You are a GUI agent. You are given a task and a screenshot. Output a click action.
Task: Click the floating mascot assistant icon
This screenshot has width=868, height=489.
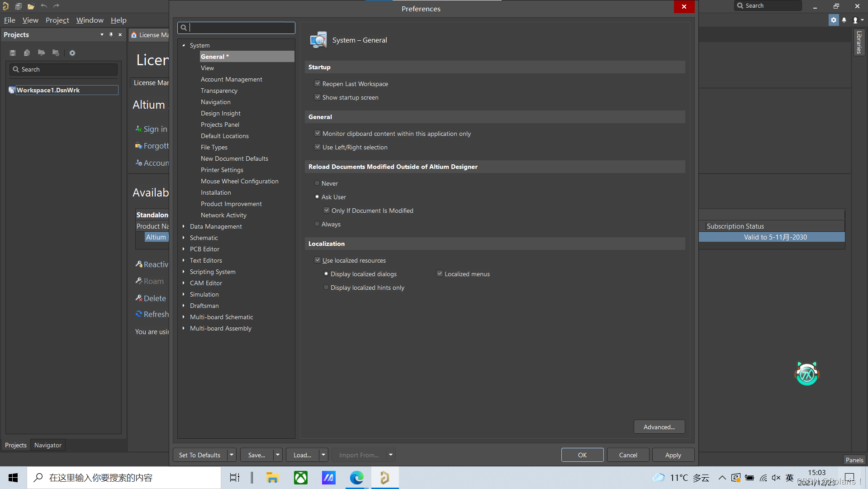click(x=807, y=374)
